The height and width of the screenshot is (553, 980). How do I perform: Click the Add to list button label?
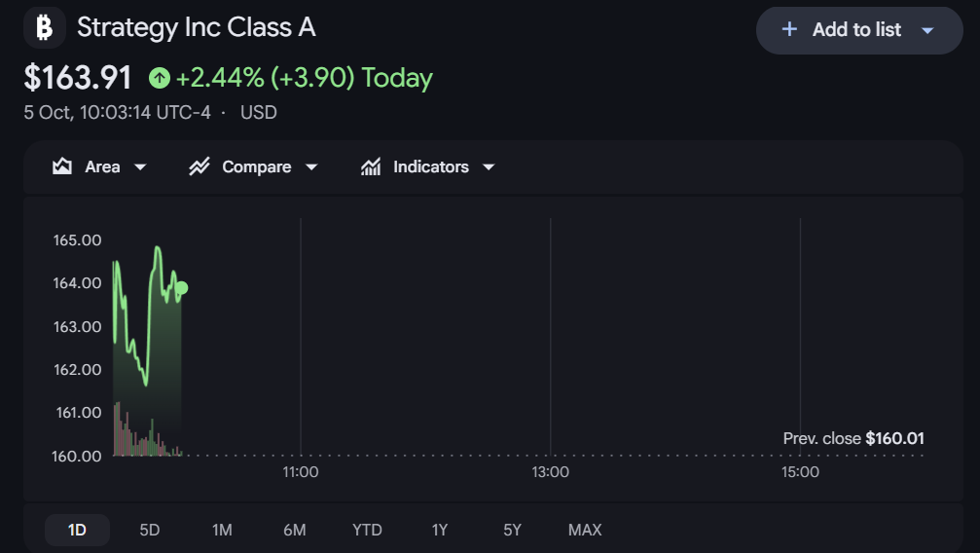(856, 29)
